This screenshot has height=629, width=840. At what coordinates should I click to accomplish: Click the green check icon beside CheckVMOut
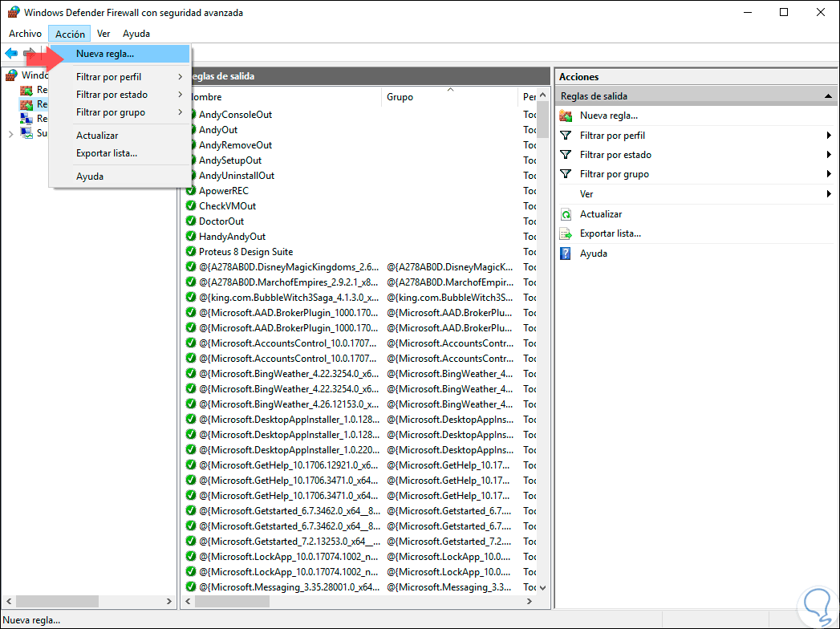point(191,205)
